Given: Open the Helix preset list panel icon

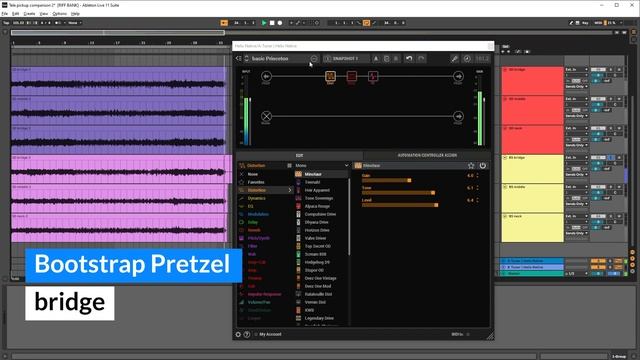Looking at the screenshot, I should pos(238,58).
